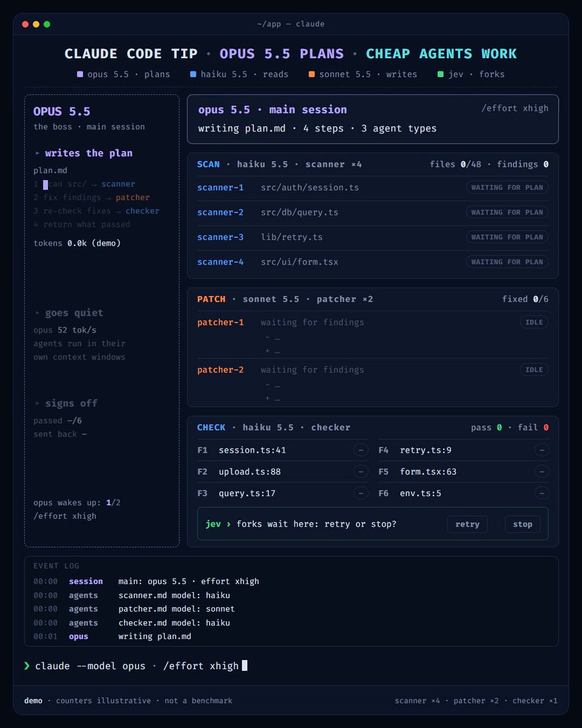582x728 pixels.
Task: Click the status pill for F6 env.ts:5
Action: point(543,493)
